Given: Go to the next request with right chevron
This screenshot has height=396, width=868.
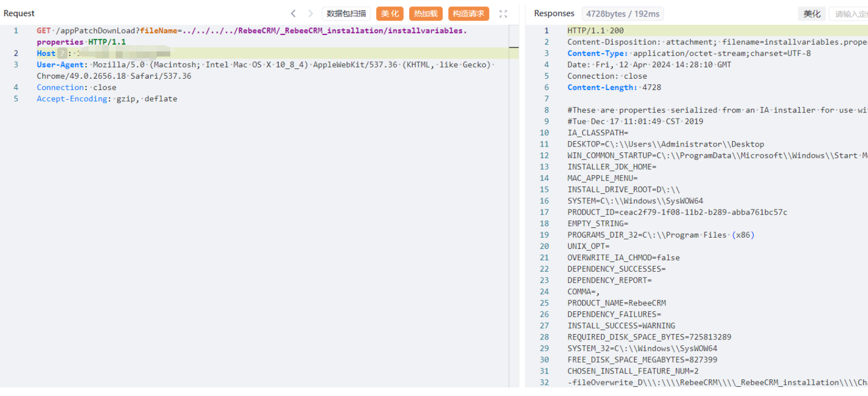Looking at the screenshot, I should point(311,13).
